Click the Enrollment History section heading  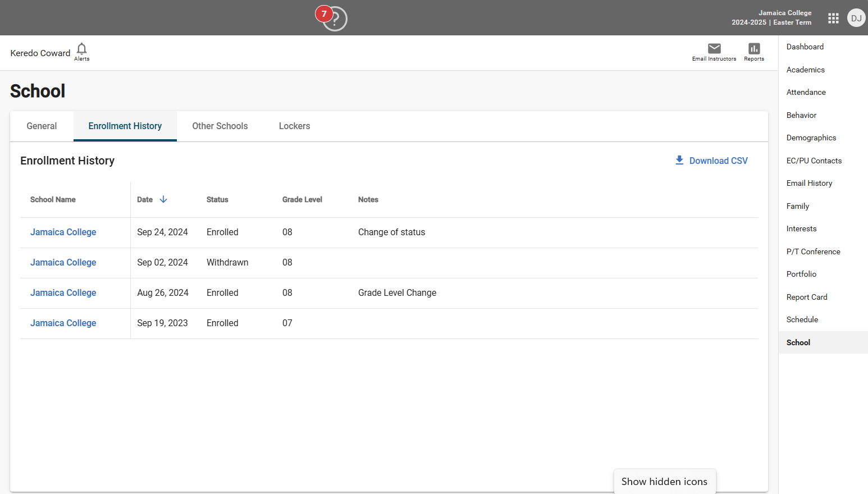[x=67, y=161]
